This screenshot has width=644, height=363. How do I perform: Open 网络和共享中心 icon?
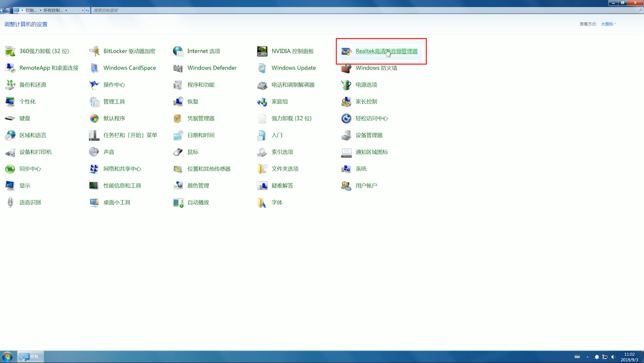tap(94, 169)
